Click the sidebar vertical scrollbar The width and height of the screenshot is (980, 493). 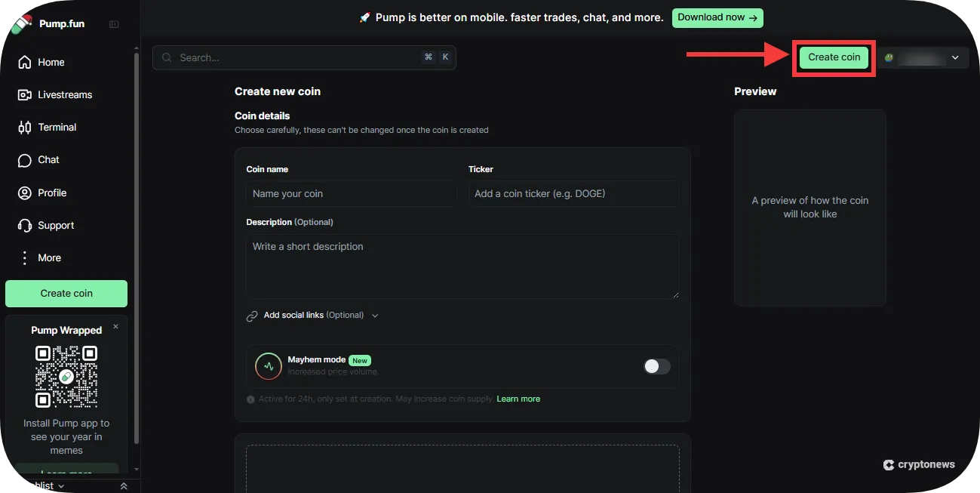(x=137, y=249)
